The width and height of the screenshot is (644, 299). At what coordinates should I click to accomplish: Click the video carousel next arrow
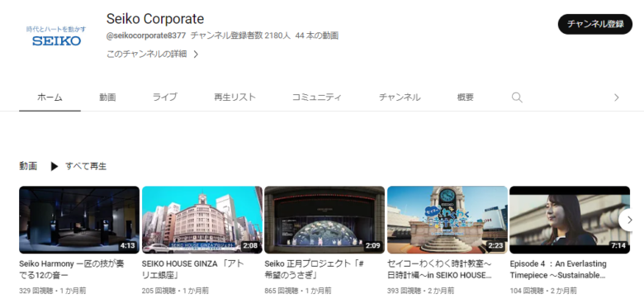(629, 220)
